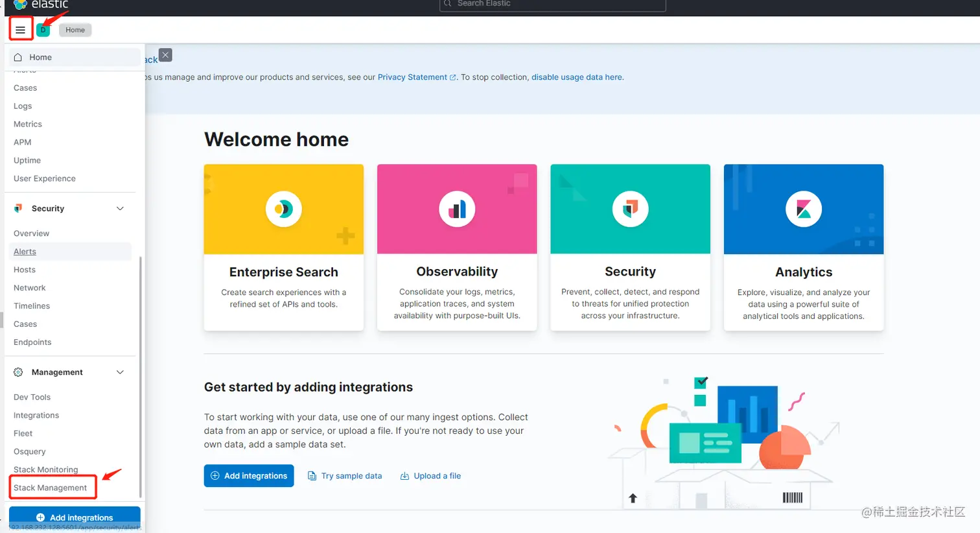980x533 pixels.
Task: Open APM in the sidebar
Action: pos(23,142)
